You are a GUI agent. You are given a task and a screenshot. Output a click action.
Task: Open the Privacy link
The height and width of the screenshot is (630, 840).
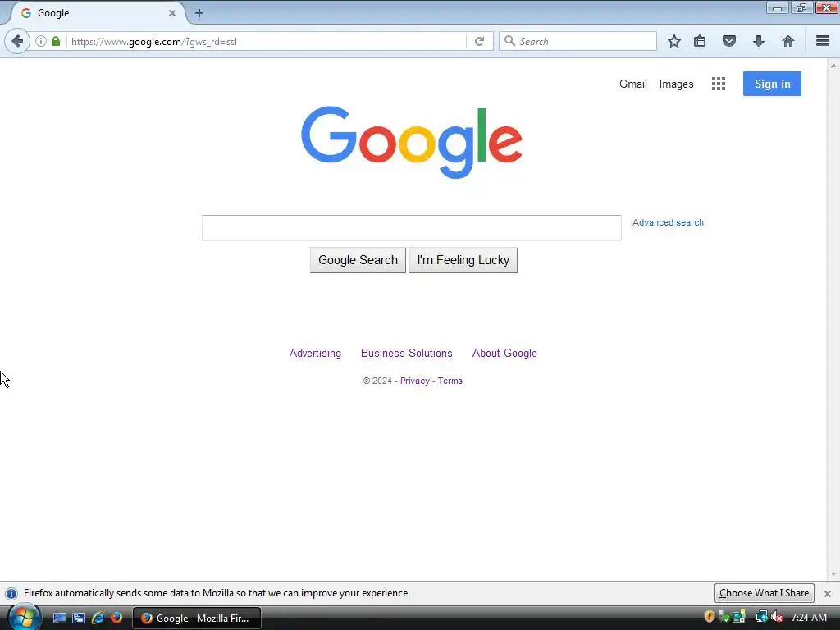(x=414, y=381)
